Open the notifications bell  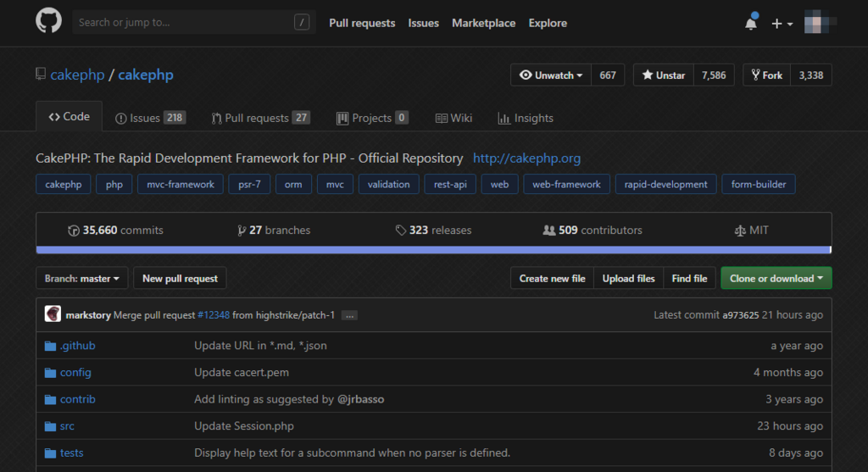click(751, 23)
